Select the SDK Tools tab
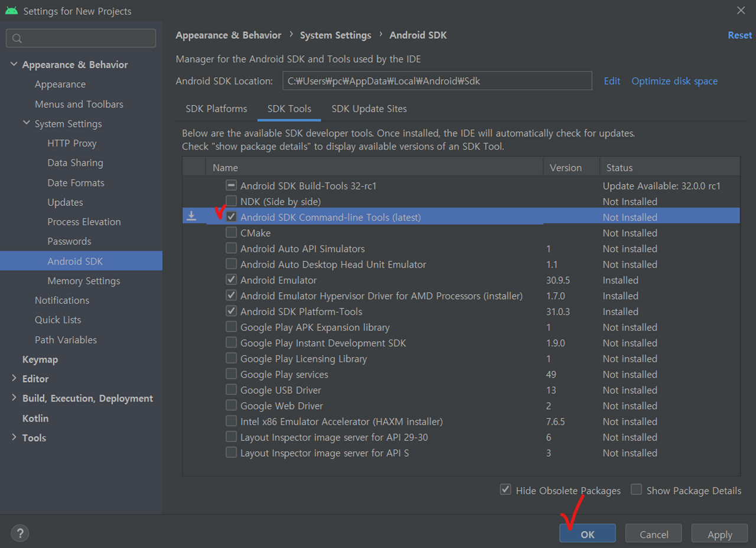 (289, 109)
